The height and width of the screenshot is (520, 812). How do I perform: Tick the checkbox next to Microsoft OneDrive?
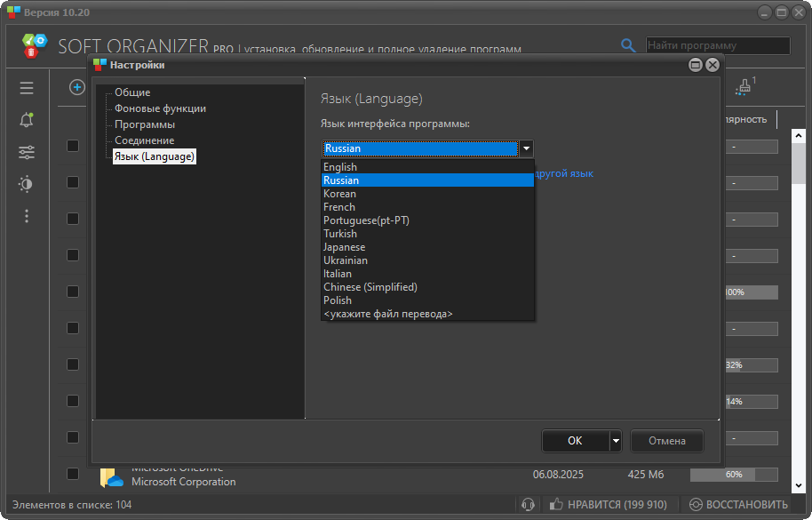(x=72, y=474)
